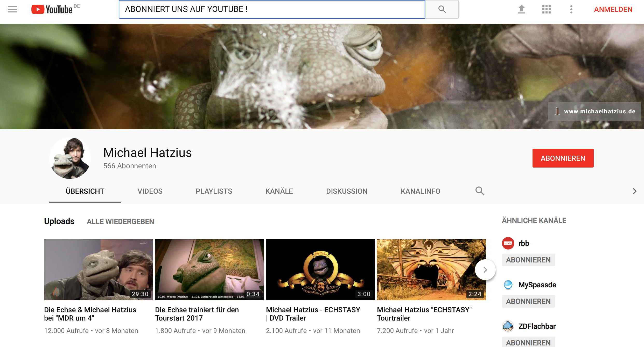This screenshot has height=347, width=644.
Task: Open the hamburger guide menu
Action: coord(12,9)
